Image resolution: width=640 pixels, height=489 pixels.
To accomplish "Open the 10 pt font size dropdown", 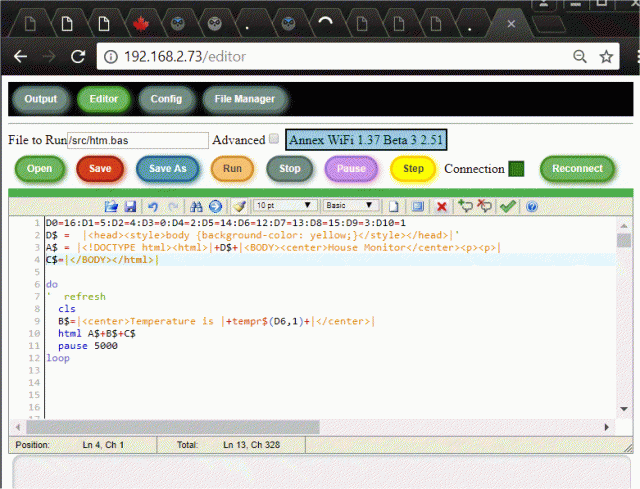I will pyautogui.click(x=284, y=206).
